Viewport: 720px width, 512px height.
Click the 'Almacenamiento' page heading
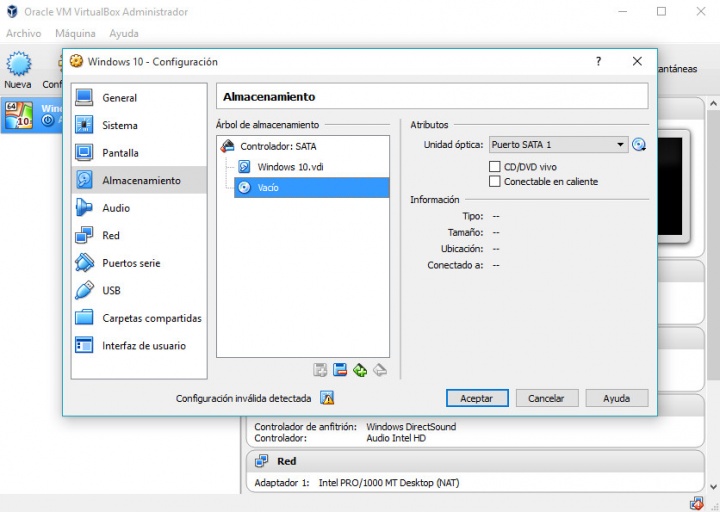(269, 97)
